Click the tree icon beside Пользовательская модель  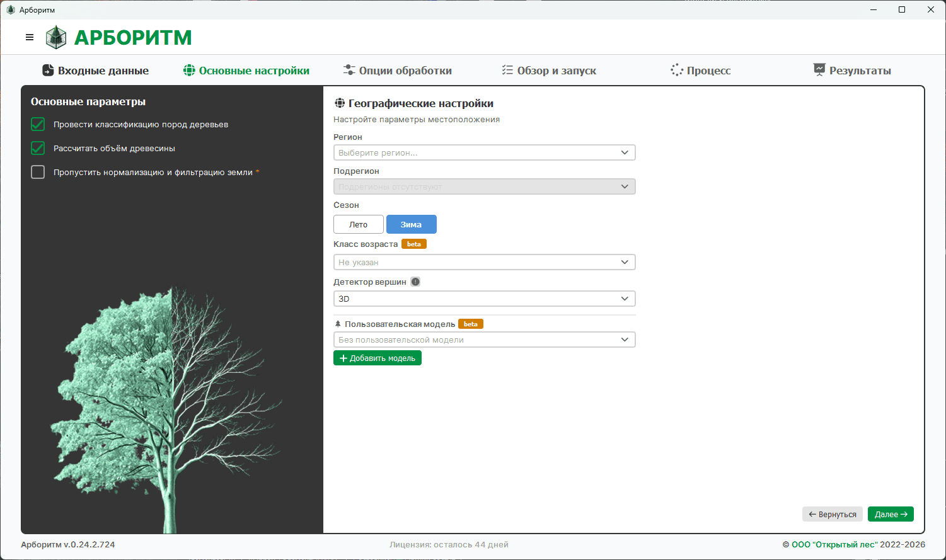(338, 324)
